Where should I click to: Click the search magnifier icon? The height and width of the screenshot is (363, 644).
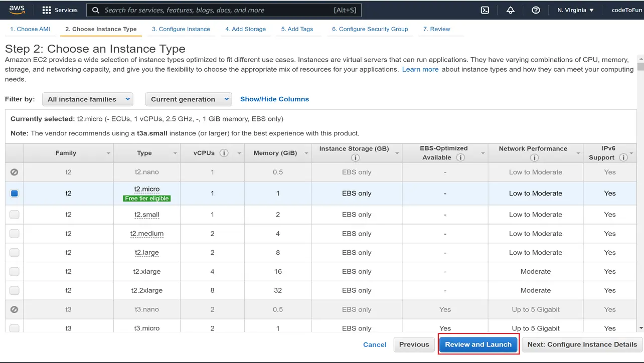(x=95, y=10)
